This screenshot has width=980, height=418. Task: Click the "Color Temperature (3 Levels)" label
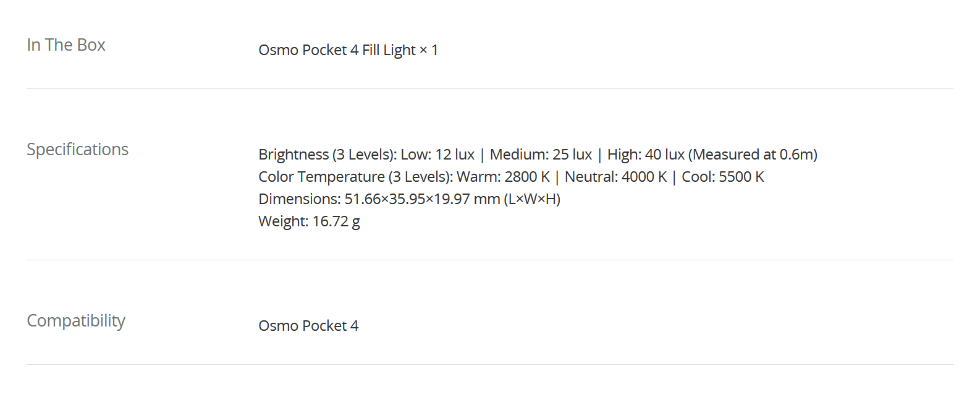tap(355, 177)
